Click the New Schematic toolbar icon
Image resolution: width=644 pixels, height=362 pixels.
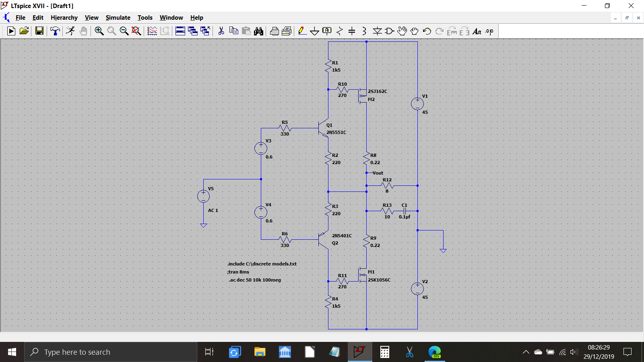(11, 31)
